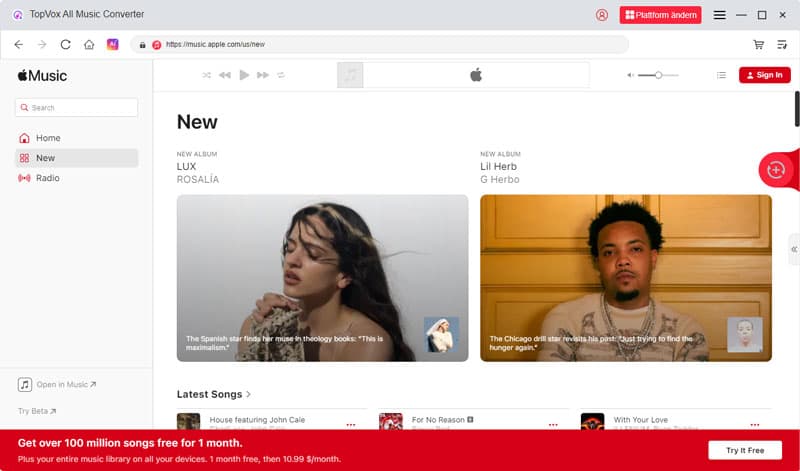Select Radio in the sidebar
Screen dimensions: 800x471
coord(47,178)
